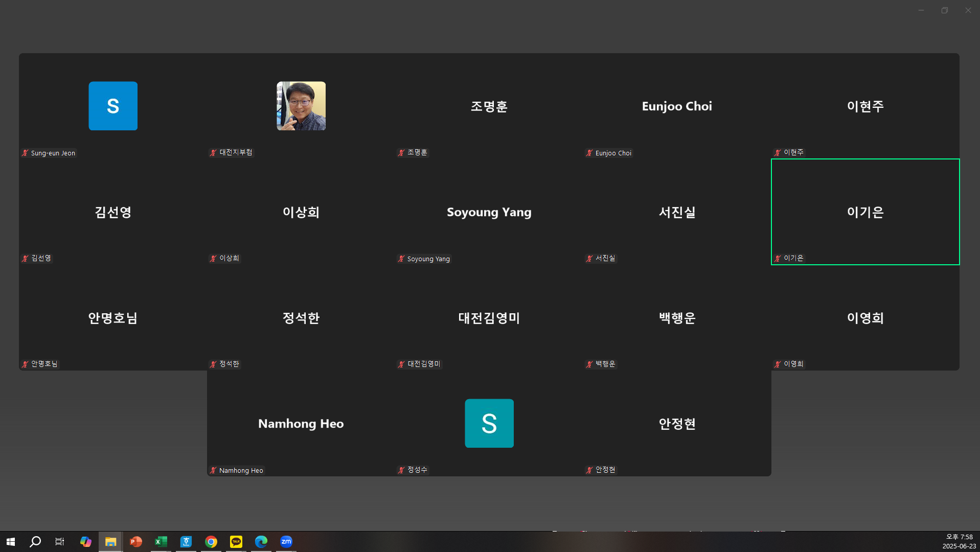Image resolution: width=980 pixels, height=552 pixels.
Task: Select the profile photo of 대전지부컴
Action: (x=301, y=106)
